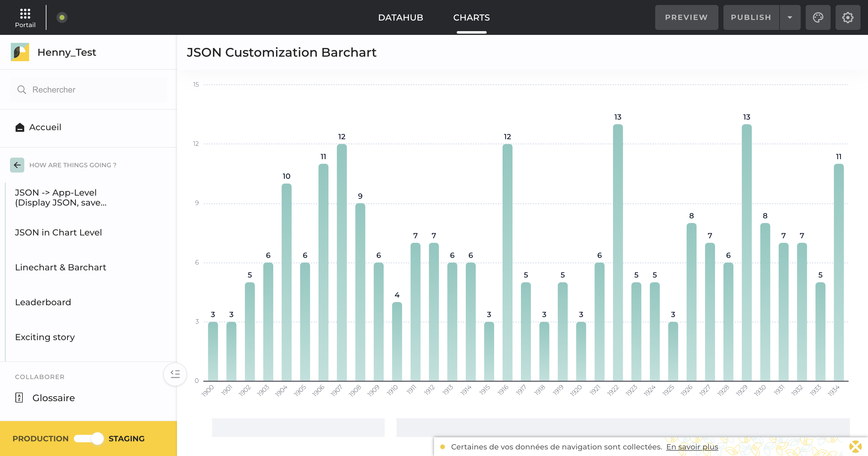Collapse the HOW ARE THINGS GOING section

(x=17, y=165)
